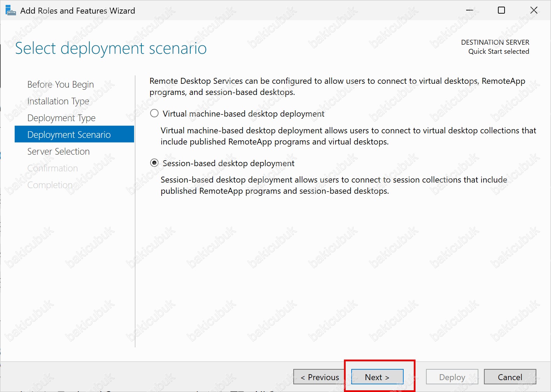Viewport: 551px width, 392px height.
Task: Close the Add Roles and Features Wizard
Action: click(x=534, y=10)
